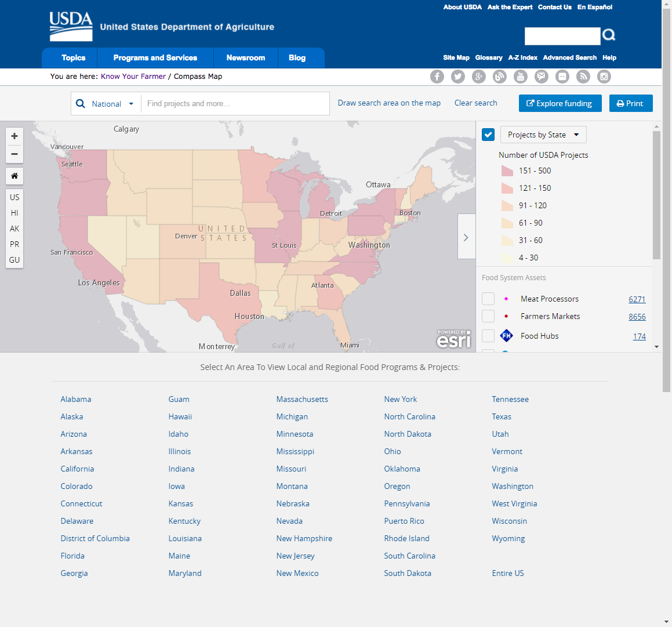Click the Help link
This screenshot has width=672, height=627.
coord(609,57)
